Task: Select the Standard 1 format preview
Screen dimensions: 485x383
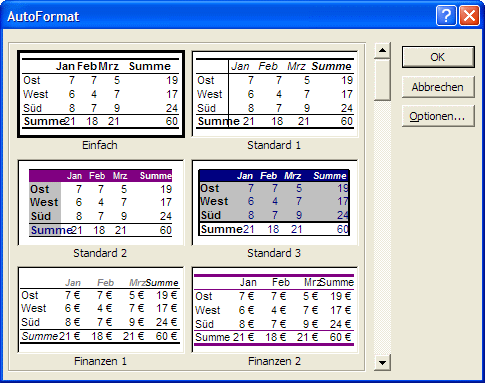Action: [275, 94]
